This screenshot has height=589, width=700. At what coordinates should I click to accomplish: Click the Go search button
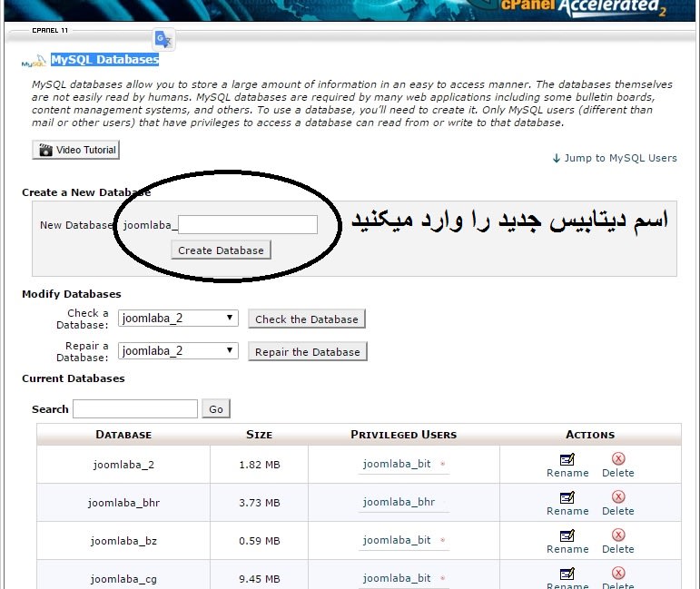(x=216, y=408)
